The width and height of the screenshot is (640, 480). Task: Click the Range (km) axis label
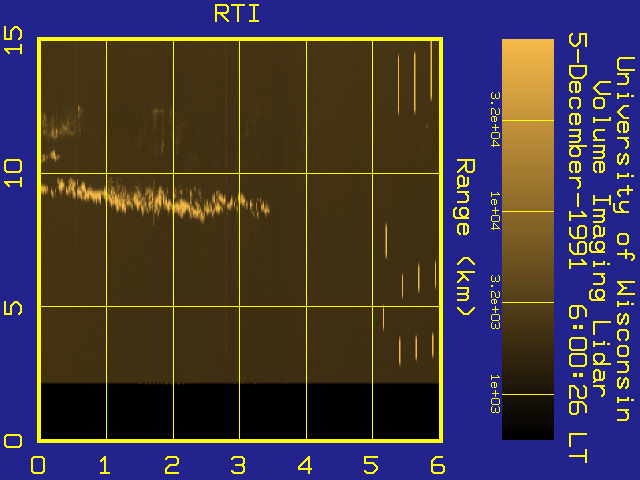(465, 237)
